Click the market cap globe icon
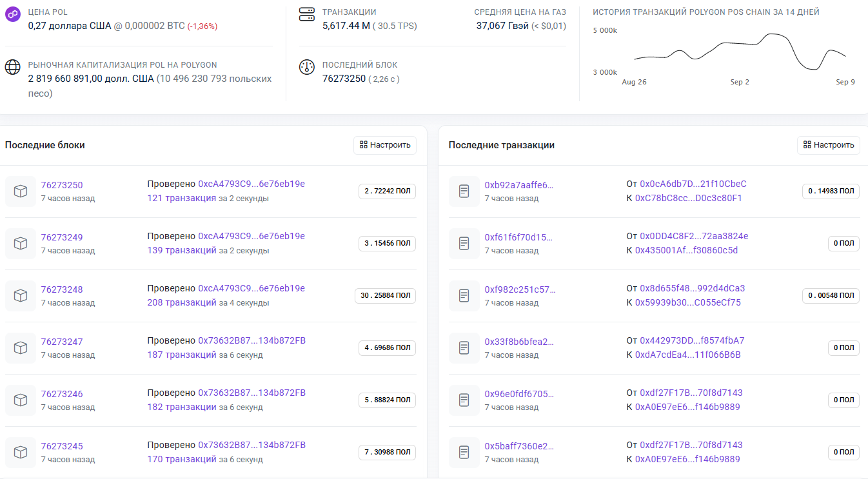868x479 pixels. [x=13, y=67]
